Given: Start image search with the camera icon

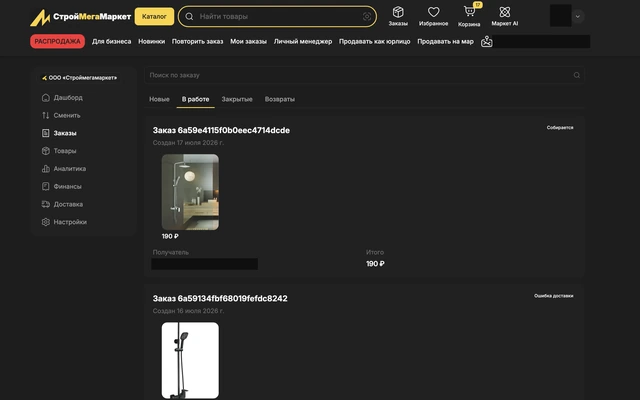Looking at the screenshot, I should point(367,16).
